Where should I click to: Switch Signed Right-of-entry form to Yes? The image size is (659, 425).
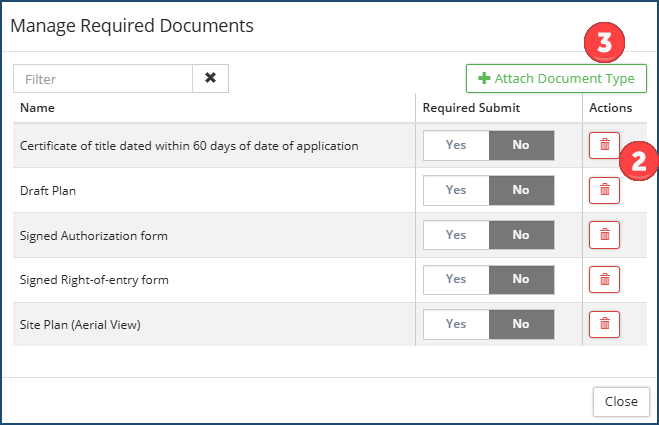[456, 279]
